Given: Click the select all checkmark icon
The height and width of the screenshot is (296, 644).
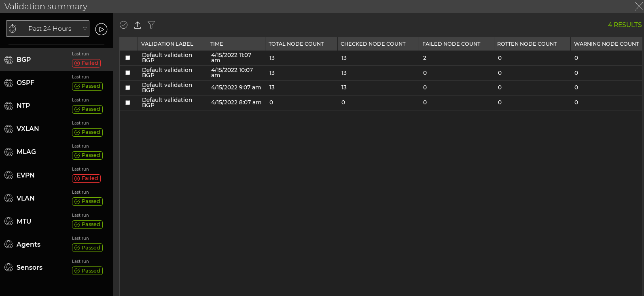Looking at the screenshot, I should 124,25.
